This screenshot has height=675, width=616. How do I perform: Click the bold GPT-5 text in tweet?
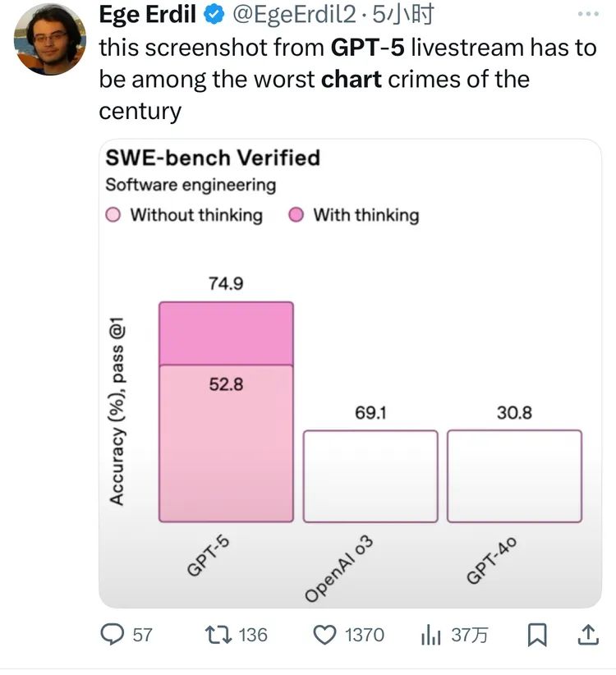366,48
